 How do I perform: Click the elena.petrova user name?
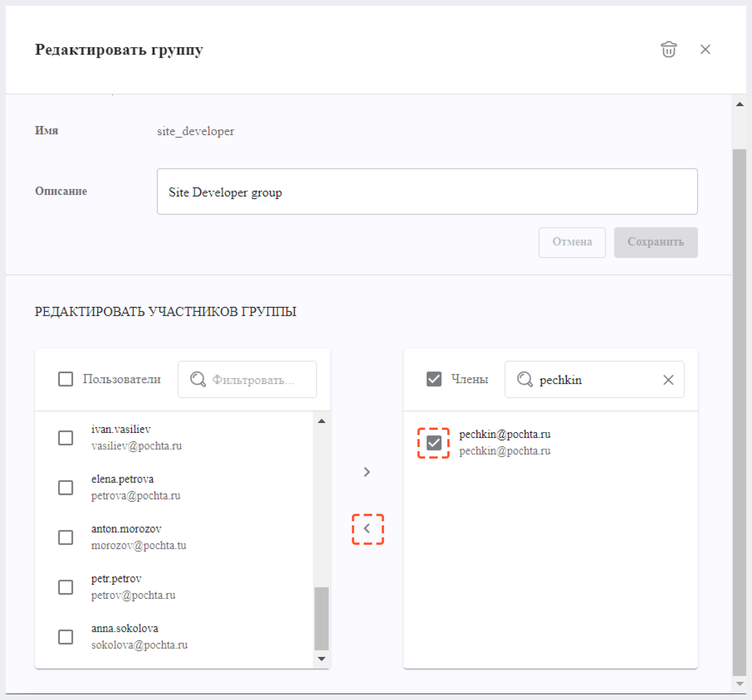tap(122, 479)
